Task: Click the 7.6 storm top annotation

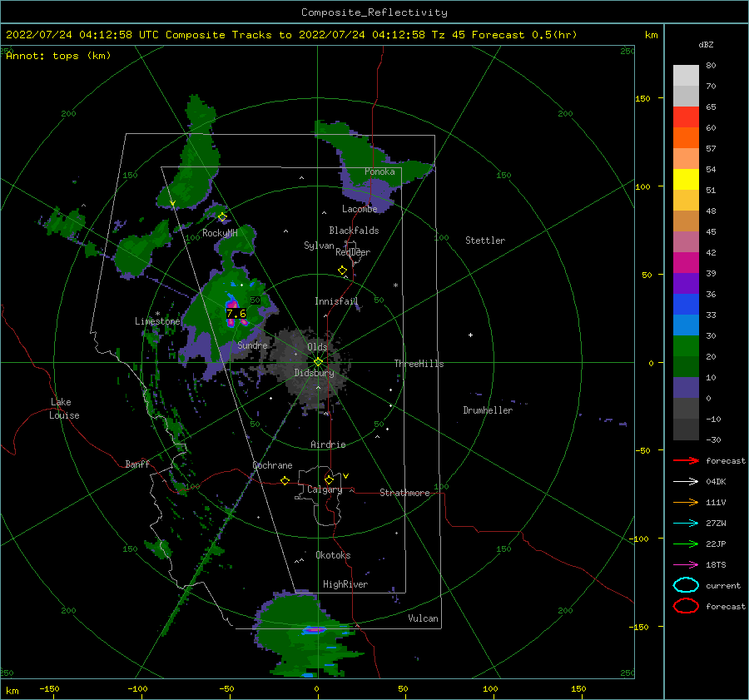Action: coord(236,314)
